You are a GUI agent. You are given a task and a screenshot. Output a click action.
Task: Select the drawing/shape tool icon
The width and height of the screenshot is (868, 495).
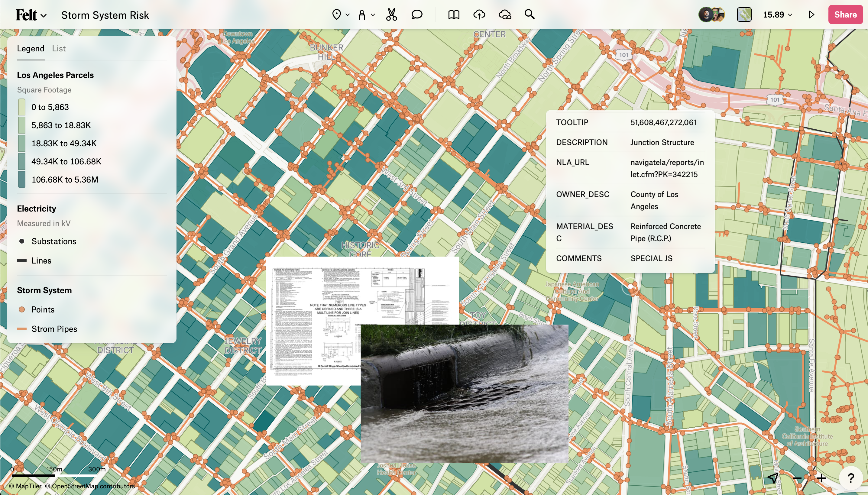click(x=362, y=14)
